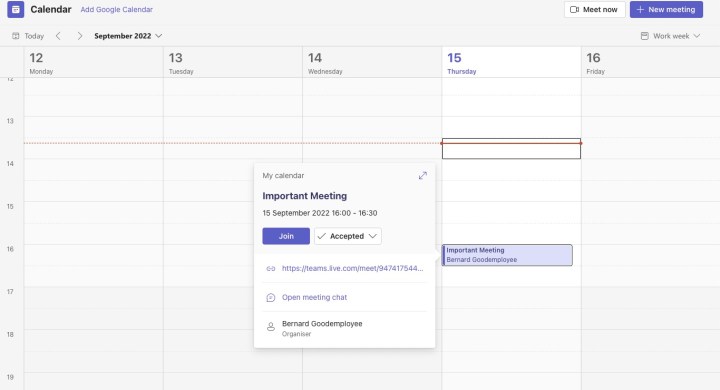Start a Meet now session

pyautogui.click(x=594, y=10)
